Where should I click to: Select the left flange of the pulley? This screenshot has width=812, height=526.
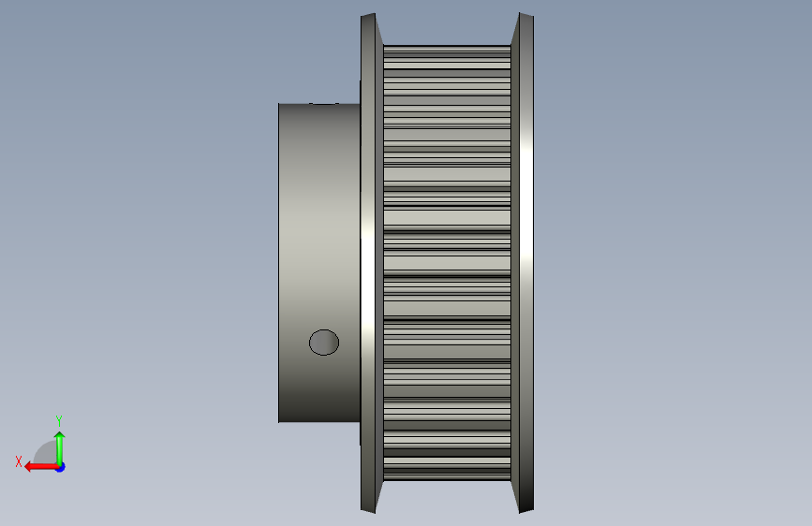point(371,262)
